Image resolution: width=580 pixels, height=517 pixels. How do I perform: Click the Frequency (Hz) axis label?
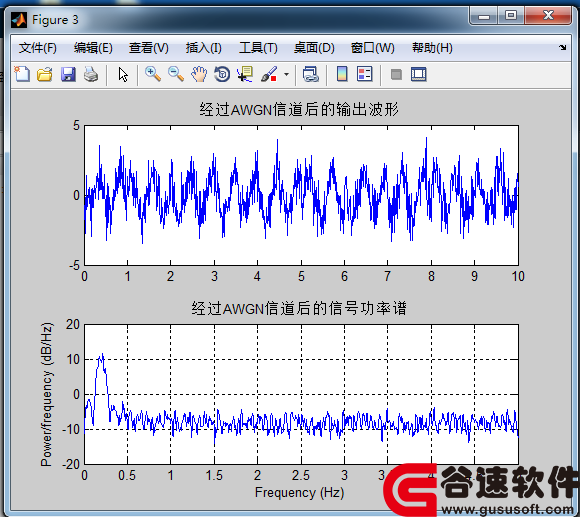(299, 493)
